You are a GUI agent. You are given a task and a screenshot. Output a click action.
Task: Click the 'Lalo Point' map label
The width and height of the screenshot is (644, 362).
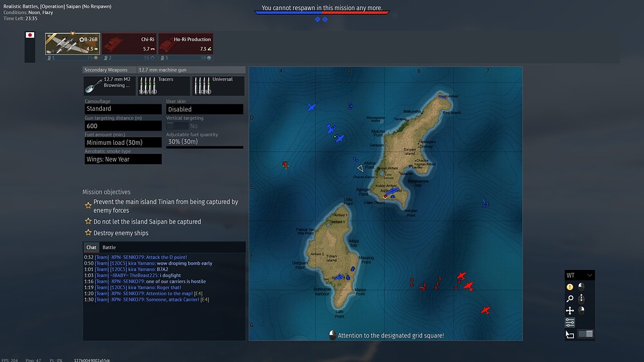tap(339, 314)
